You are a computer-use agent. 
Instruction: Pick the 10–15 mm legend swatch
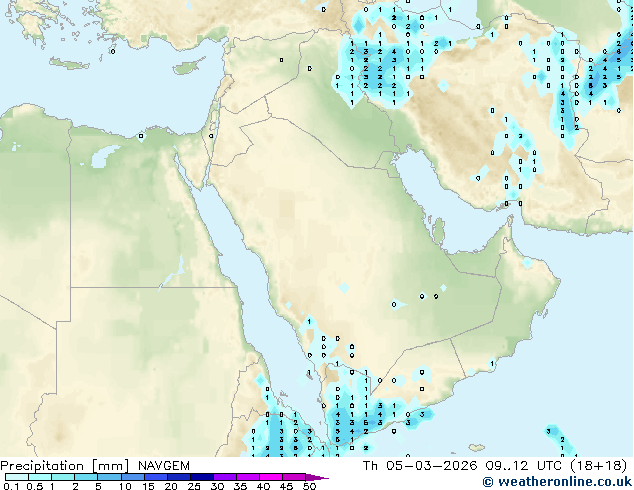click(x=132, y=477)
